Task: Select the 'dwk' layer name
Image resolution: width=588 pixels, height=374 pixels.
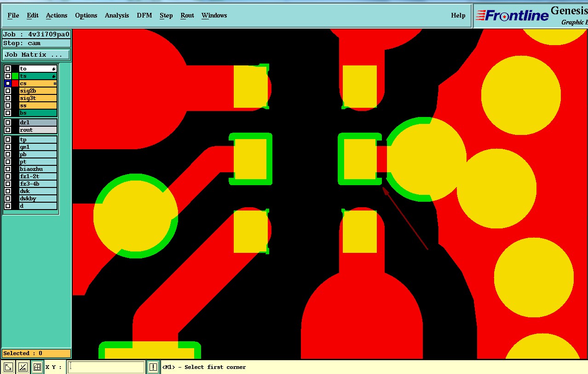Action: [38, 191]
